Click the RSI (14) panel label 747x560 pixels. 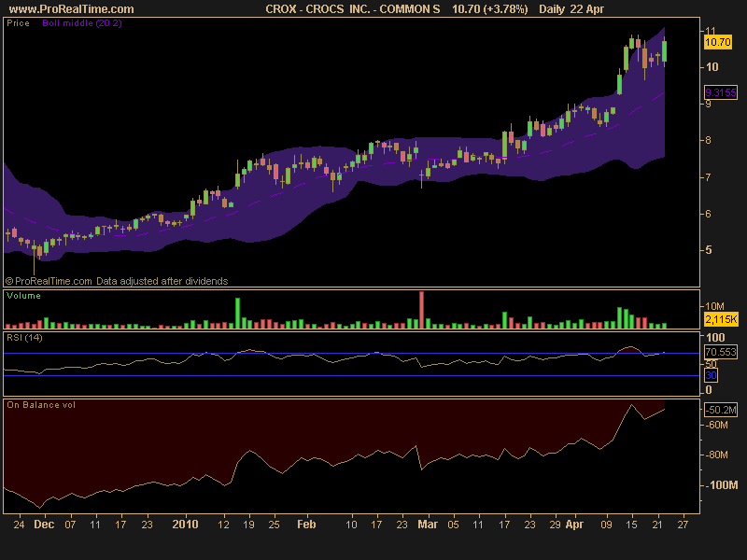point(25,338)
